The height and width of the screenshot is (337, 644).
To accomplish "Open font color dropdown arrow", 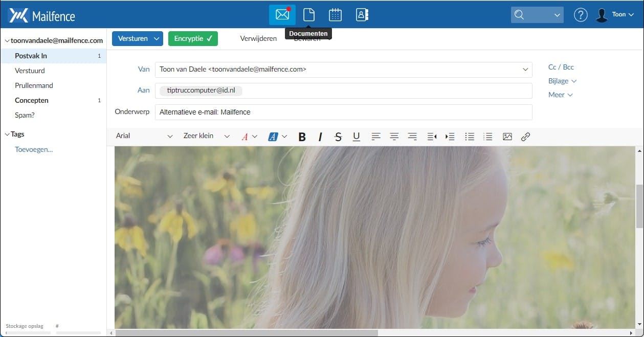I will (x=255, y=137).
